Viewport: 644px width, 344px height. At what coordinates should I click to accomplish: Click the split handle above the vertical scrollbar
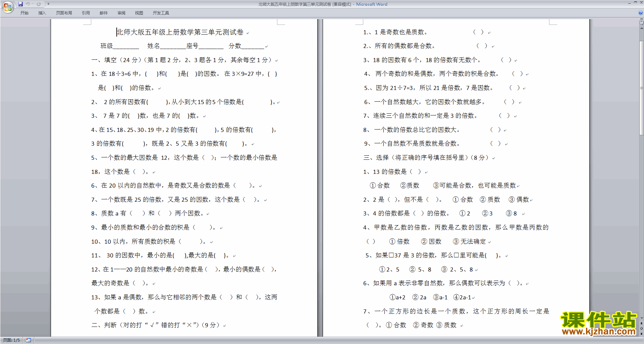click(641, 19)
